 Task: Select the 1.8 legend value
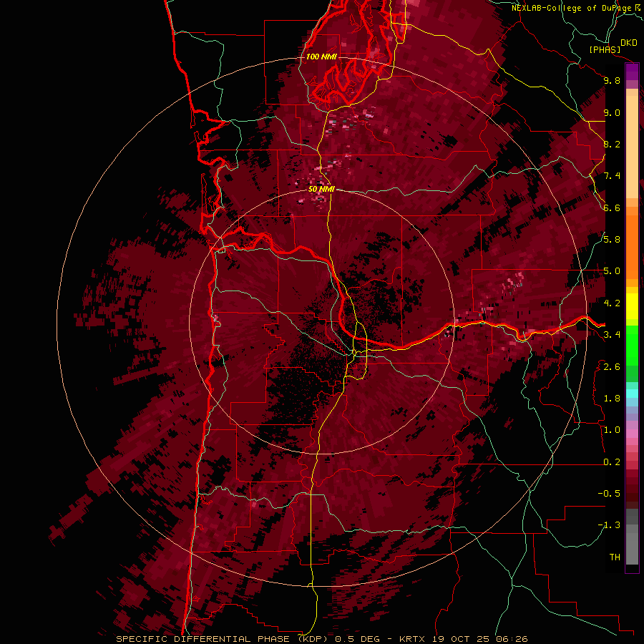coord(612,399)
